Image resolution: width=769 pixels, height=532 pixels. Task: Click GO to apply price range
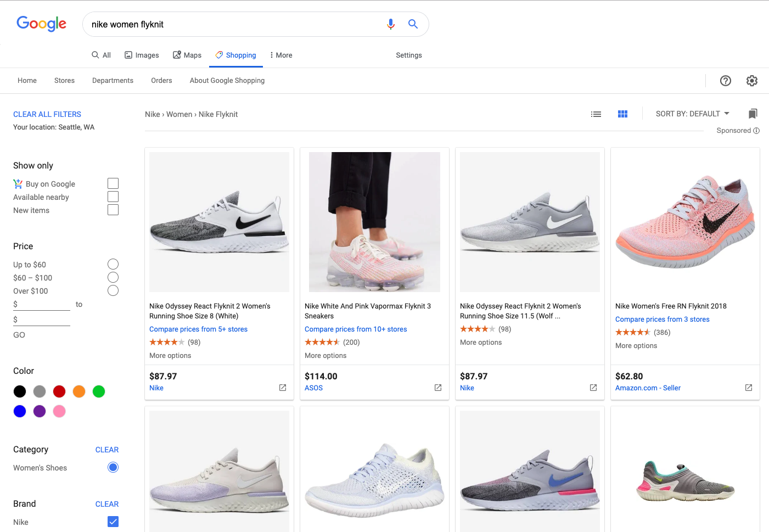click(x=19, y=335)
